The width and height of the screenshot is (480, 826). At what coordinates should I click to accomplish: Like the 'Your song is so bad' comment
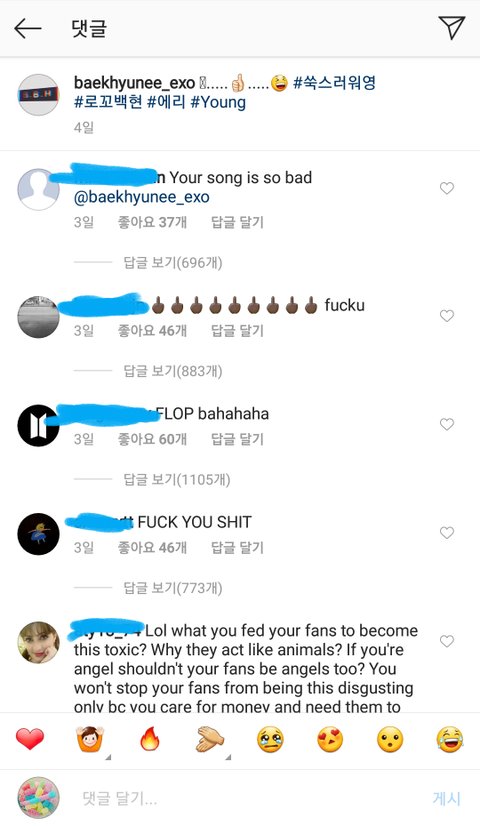click(447, 188)
